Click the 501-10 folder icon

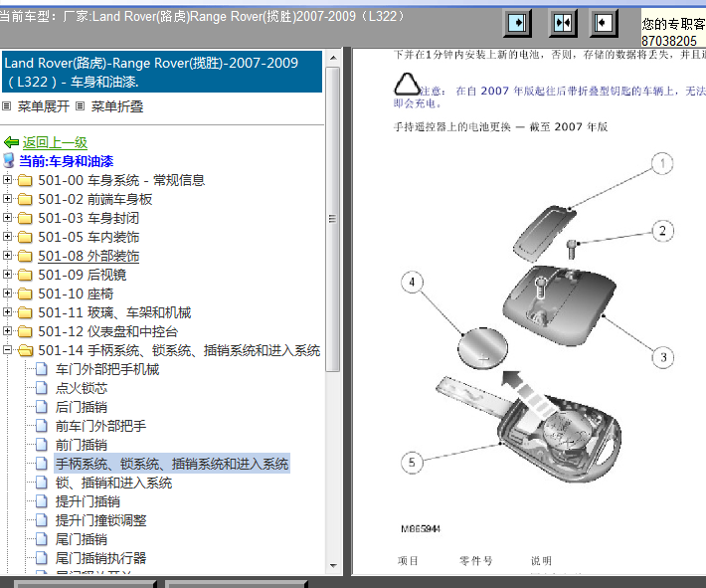coord(25,294)
